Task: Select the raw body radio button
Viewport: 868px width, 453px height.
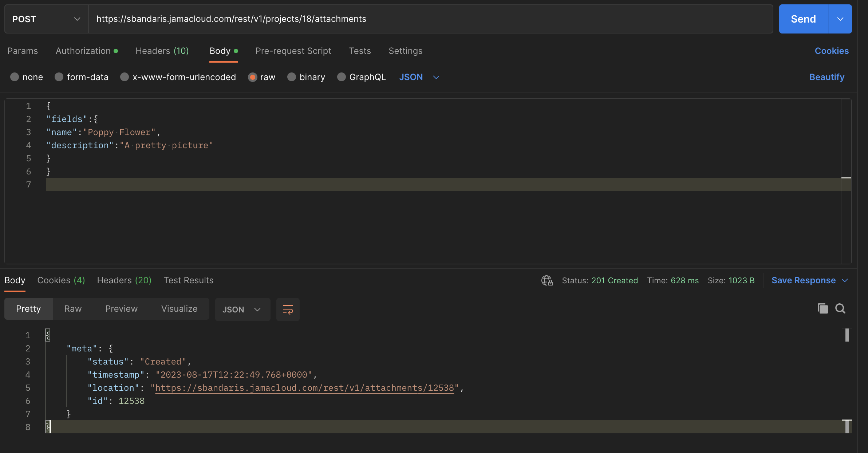Action: pyautogui.click(x=252, y=77)
